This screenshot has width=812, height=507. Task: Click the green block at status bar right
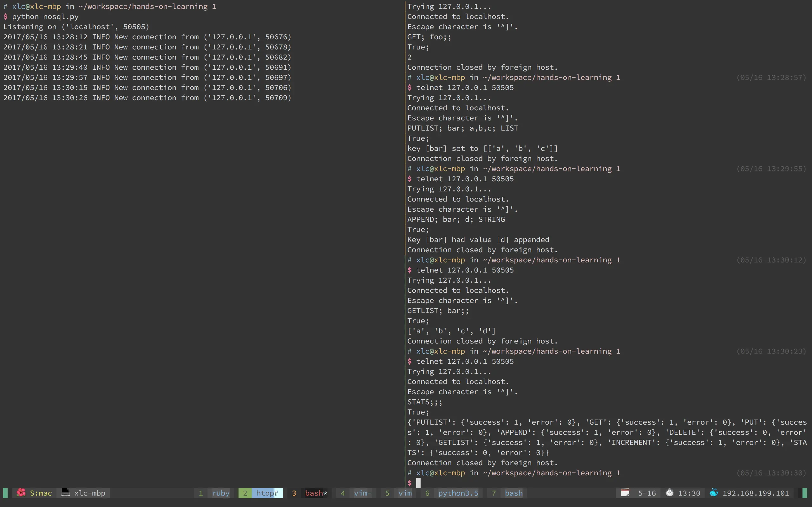point(804,492)
